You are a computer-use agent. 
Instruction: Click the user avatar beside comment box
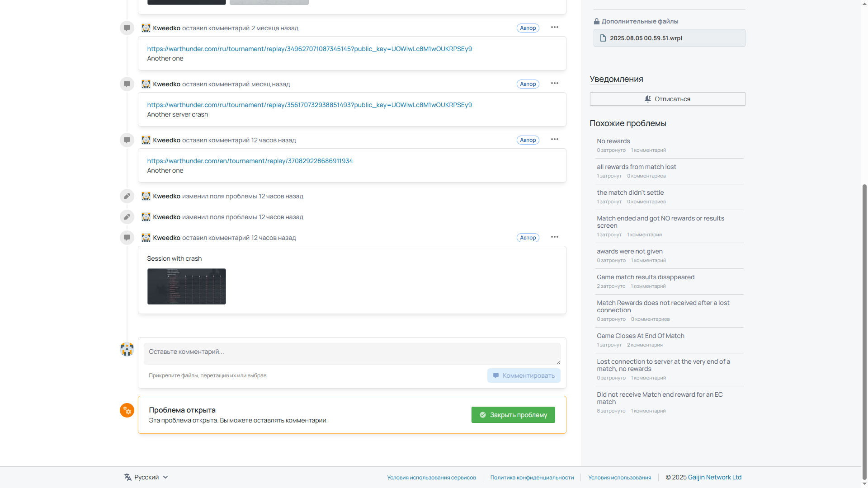(x=127, y=349)
